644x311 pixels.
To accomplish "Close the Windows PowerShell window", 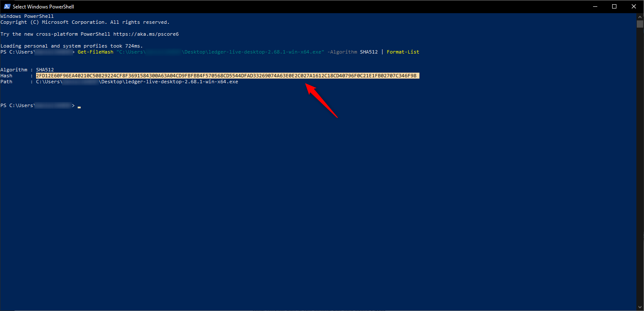I will pos(633,6).
